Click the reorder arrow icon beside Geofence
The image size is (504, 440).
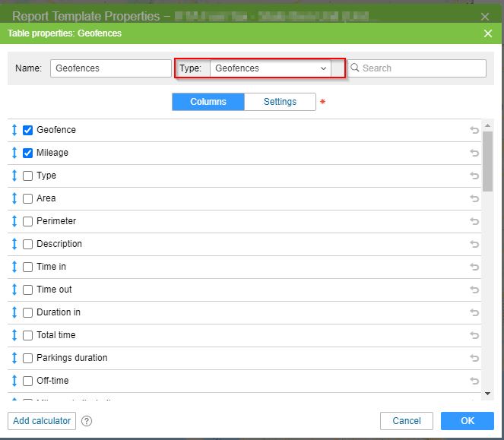tap(14, 130)
